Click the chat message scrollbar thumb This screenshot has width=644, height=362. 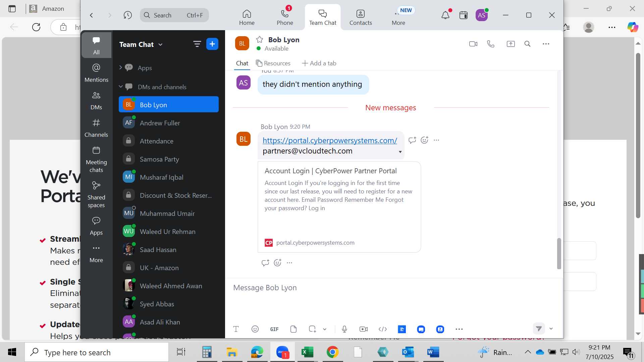559,253
